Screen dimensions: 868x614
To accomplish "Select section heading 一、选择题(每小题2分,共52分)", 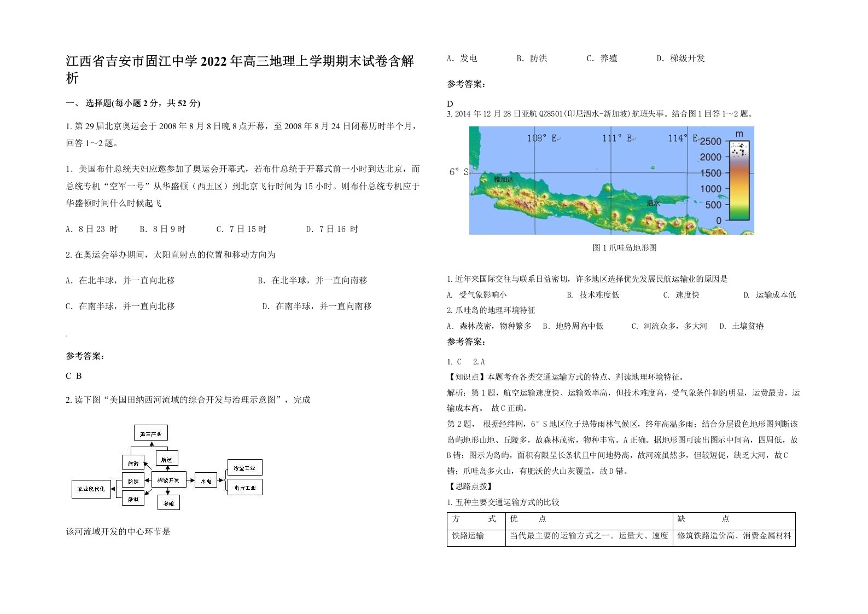I will point(133,103).
